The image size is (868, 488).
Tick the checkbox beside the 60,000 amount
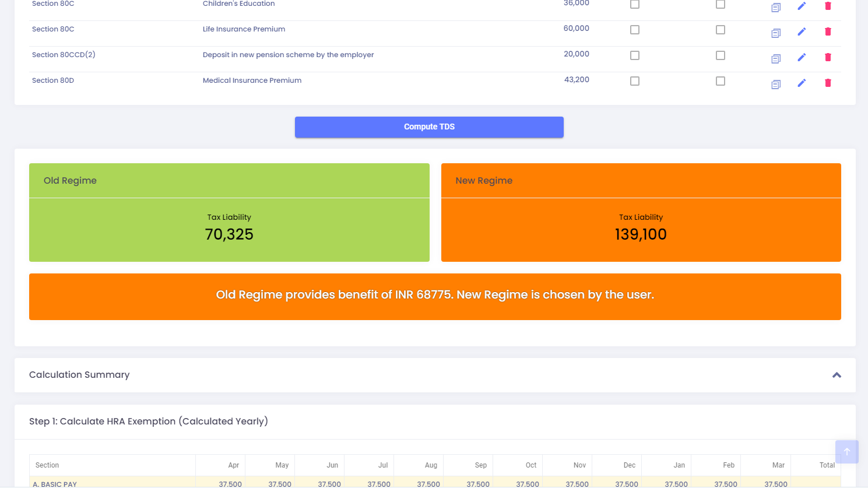[635, 30]
